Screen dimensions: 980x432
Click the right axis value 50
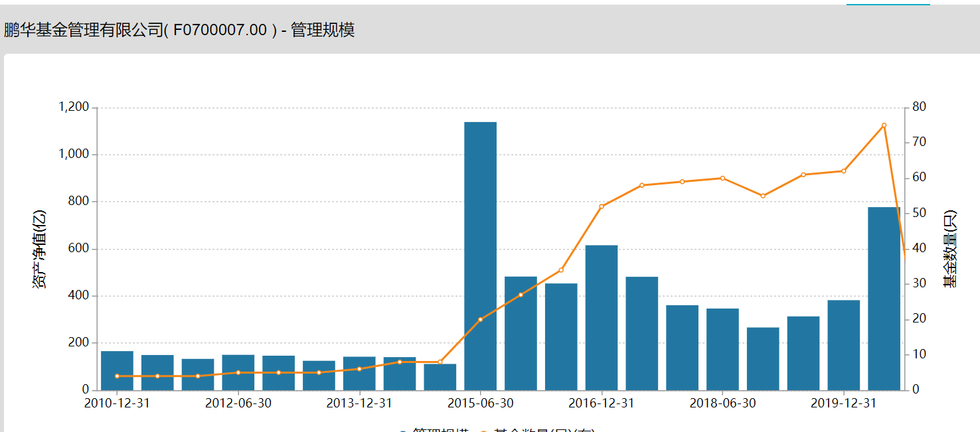[x=919, y=213]
